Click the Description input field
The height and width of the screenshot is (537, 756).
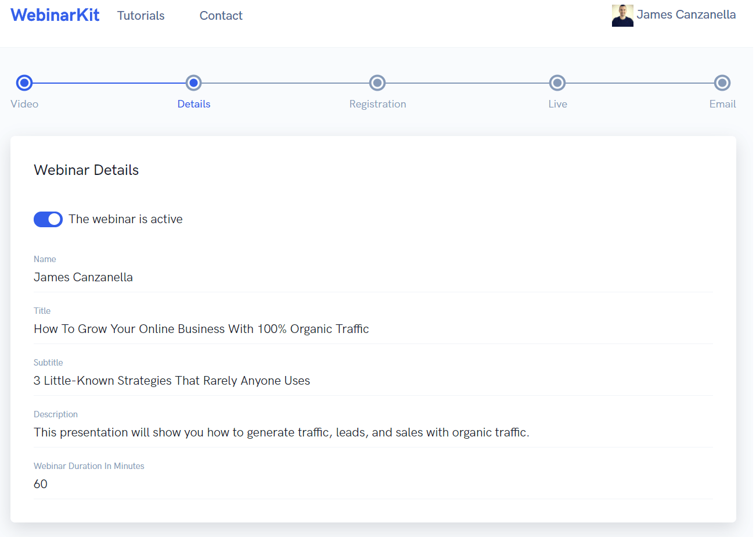(x=373, y=432)
